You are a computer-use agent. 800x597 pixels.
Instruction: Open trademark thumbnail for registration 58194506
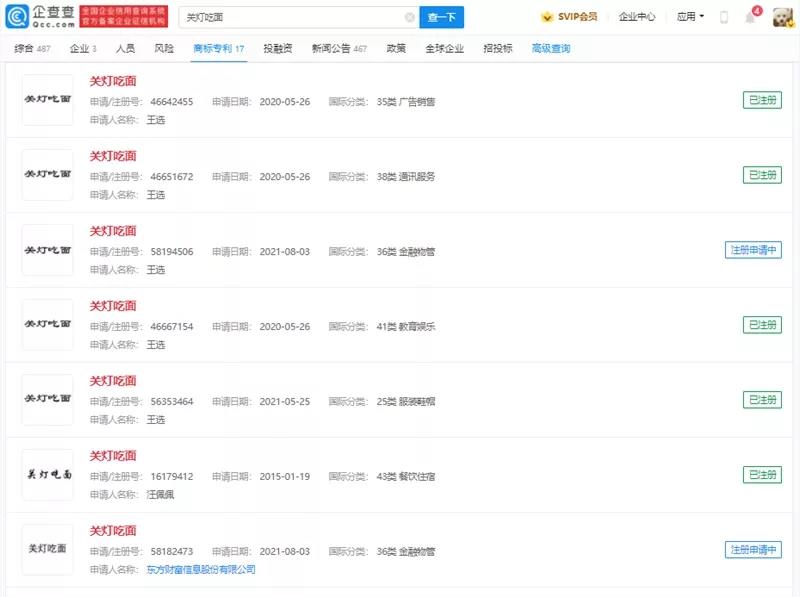pos(47,250)
